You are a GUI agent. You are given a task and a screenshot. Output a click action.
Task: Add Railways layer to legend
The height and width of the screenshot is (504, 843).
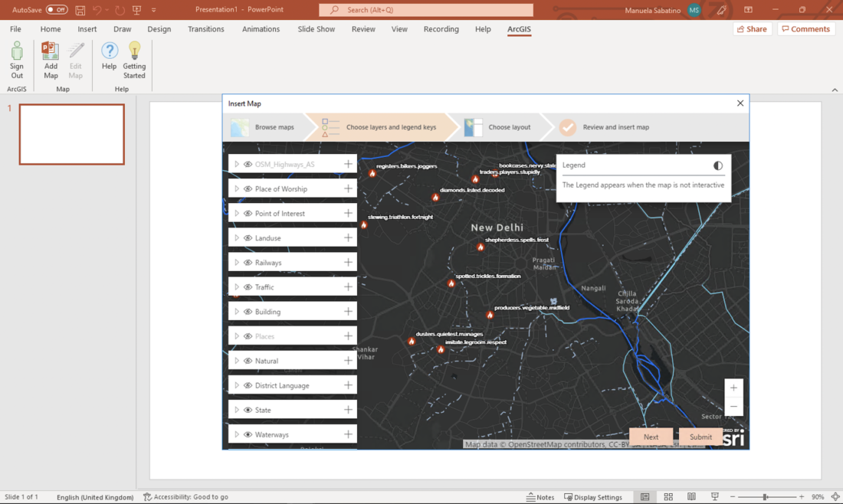click(x=349, y=262)
